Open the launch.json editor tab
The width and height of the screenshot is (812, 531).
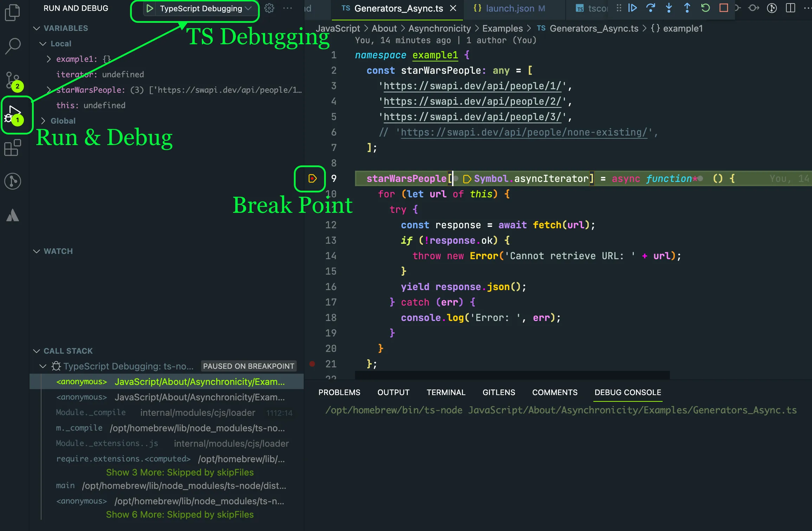[510, 8]
